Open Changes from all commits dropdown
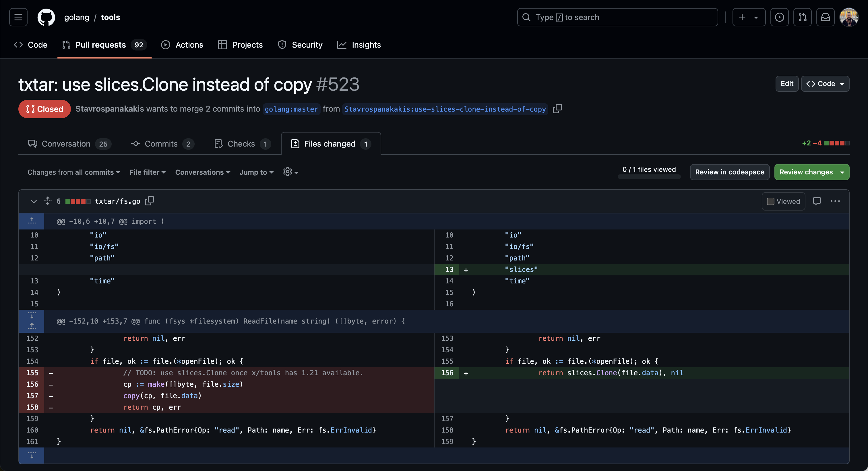This screenshot has height=471, width=868. [74, 172]
